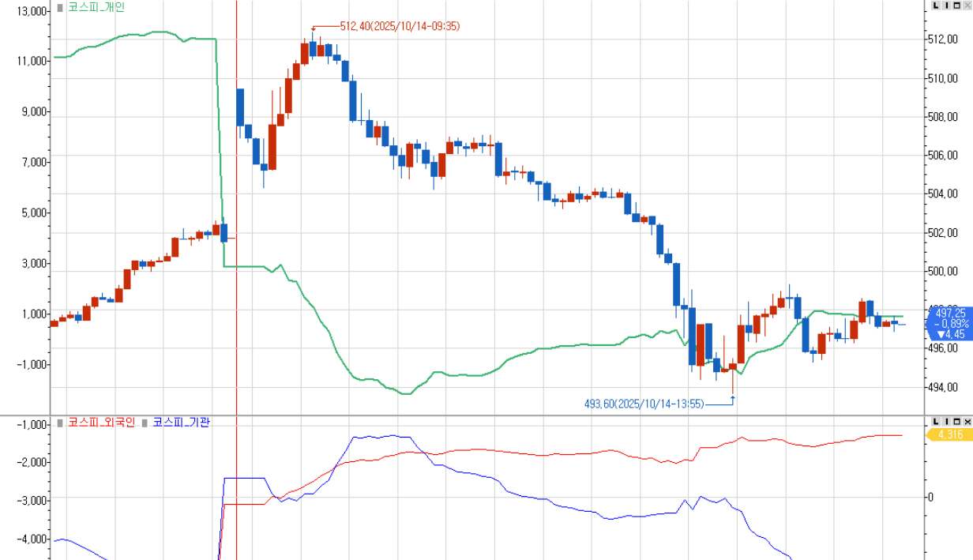973x560 pixels.
Task: Toggle the gray square beside 코스피_기관
Action: tap(145, 423)
